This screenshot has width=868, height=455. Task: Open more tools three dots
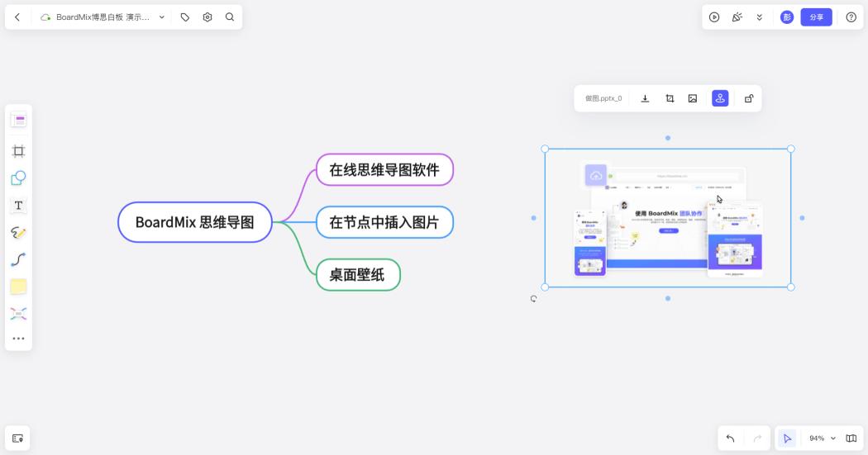(18, 339)
